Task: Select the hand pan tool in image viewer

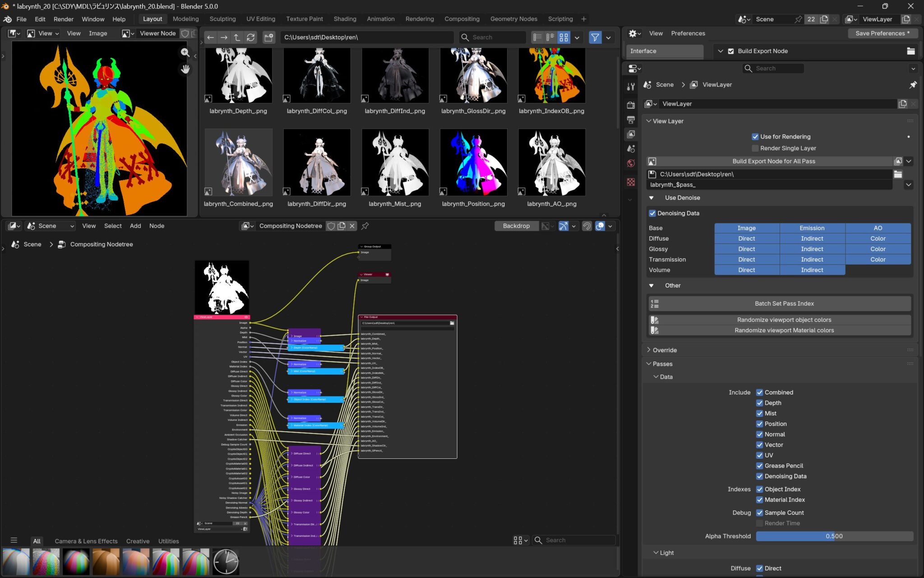Action: pos(185,70)
